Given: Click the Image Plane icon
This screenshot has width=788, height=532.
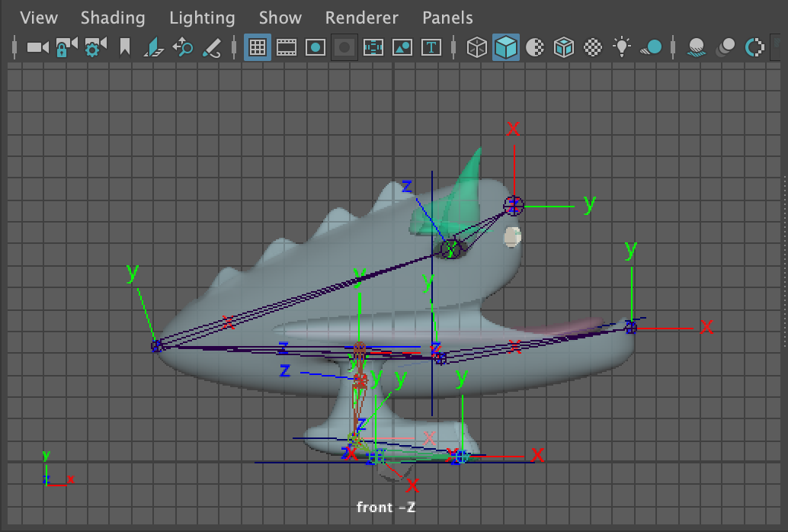Looking at the screenshot, I should coord(154,48).
